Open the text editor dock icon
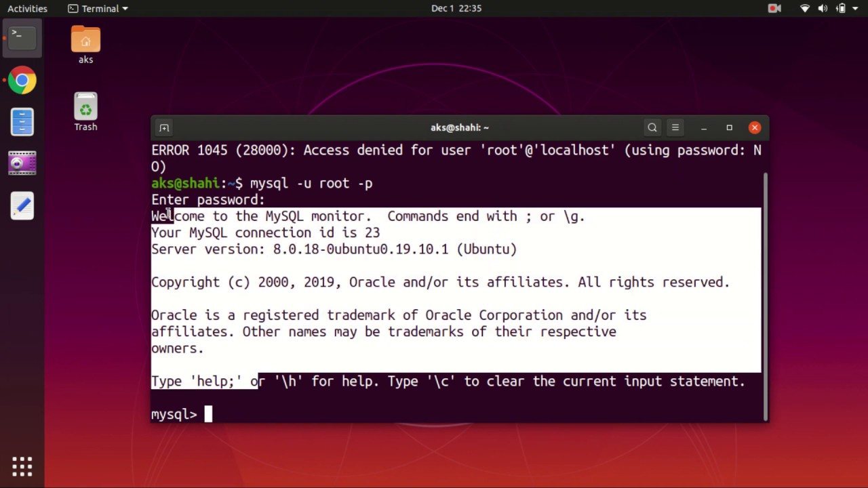Screen dimensions: 868x488 pyautogui.click(x=22, y=205)
